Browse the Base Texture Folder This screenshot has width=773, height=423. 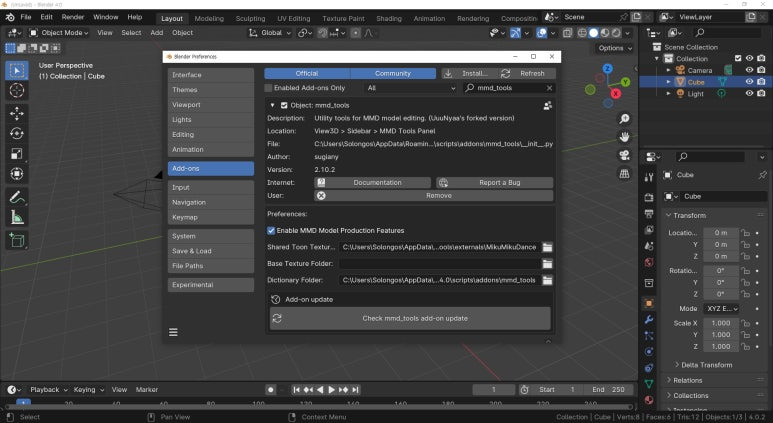547,264
